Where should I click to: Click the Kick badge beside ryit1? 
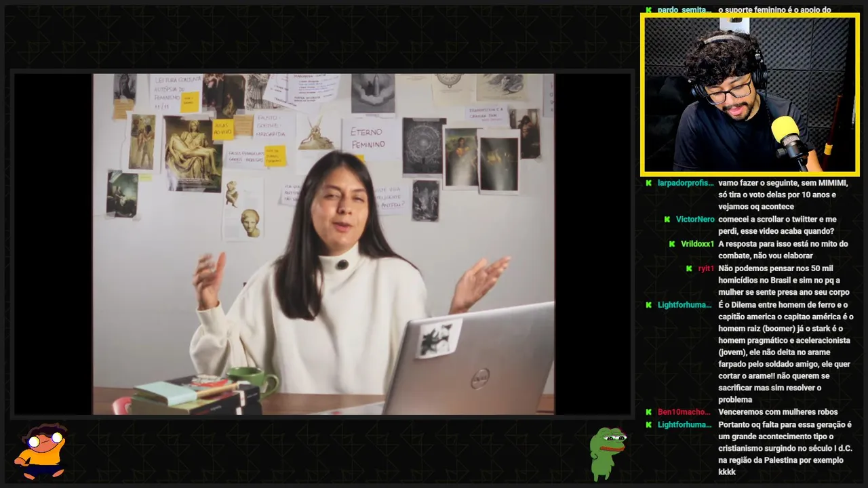(x=690, y=268)
